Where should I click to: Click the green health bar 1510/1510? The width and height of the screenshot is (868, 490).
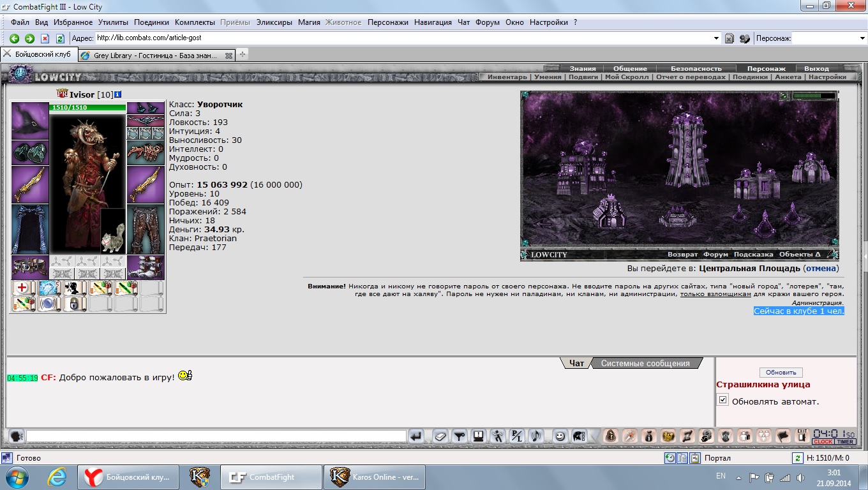(87, 108)
